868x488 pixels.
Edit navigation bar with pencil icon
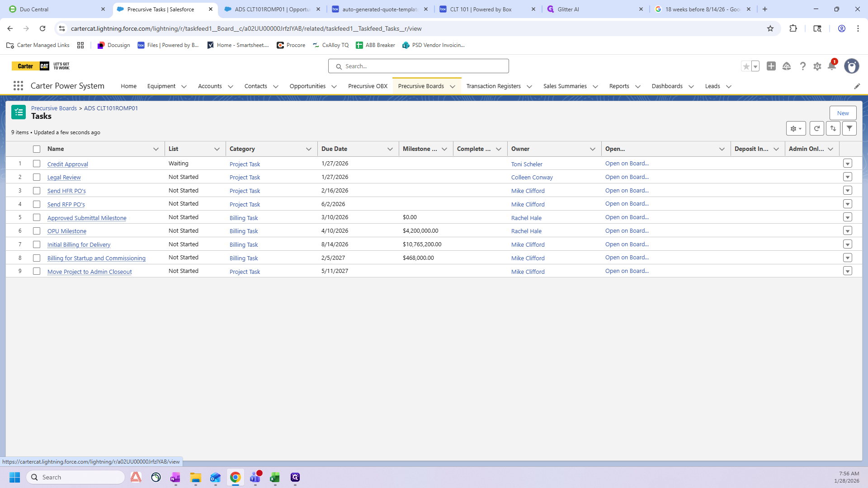[857, 86]
